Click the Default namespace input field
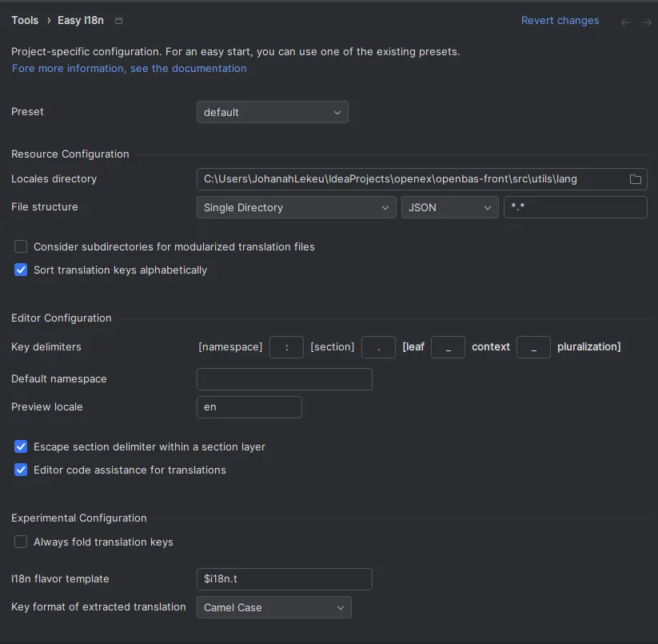Screen dimensions: 658x644 284,379
